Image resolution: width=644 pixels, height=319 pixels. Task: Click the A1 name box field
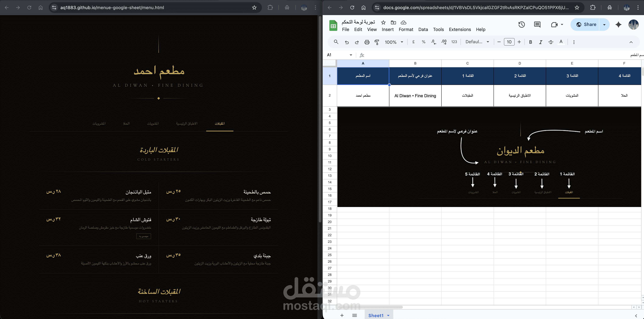tap(337, 55)
